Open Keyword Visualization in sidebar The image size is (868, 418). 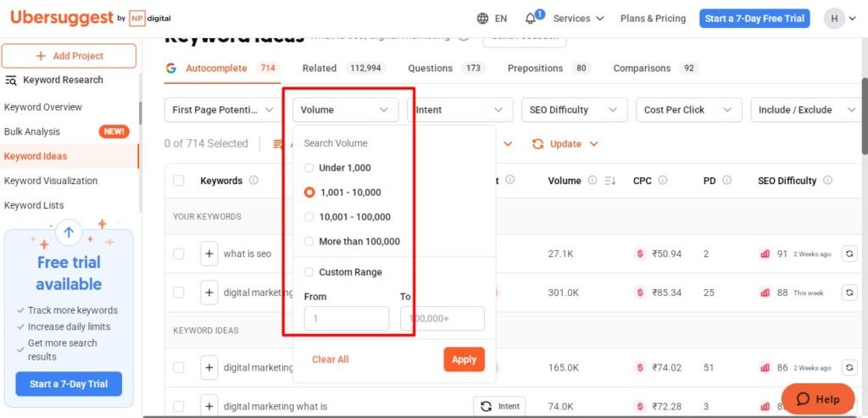[x=51, y=181]
